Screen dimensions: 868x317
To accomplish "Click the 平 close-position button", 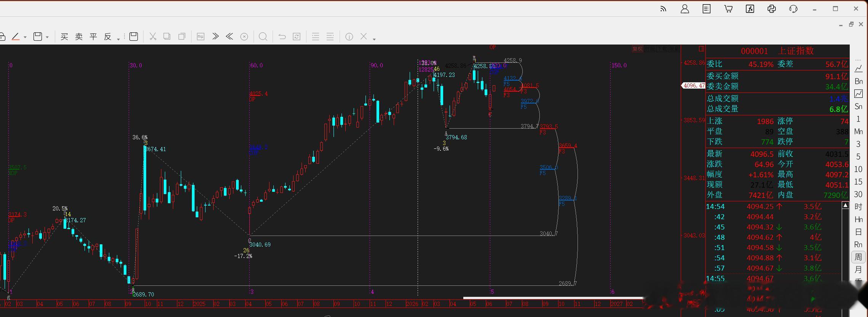I will pyautogui.click(x=93, y=37).
